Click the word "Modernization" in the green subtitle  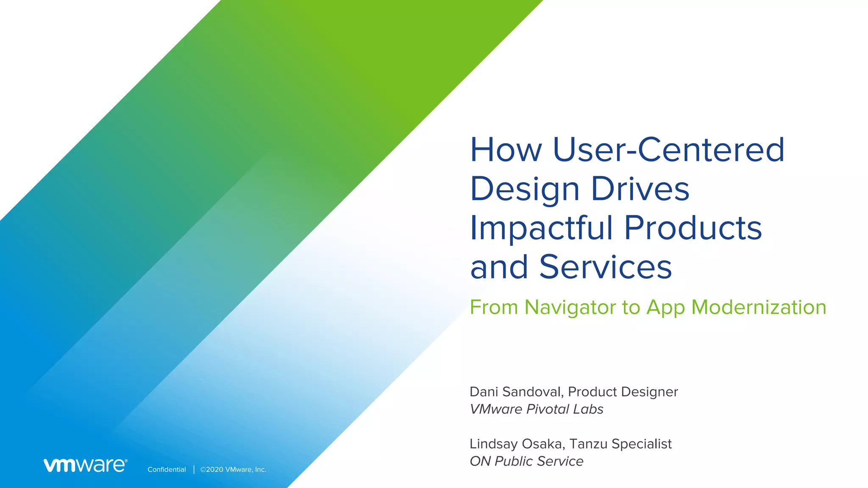click(x=758, y=308)
